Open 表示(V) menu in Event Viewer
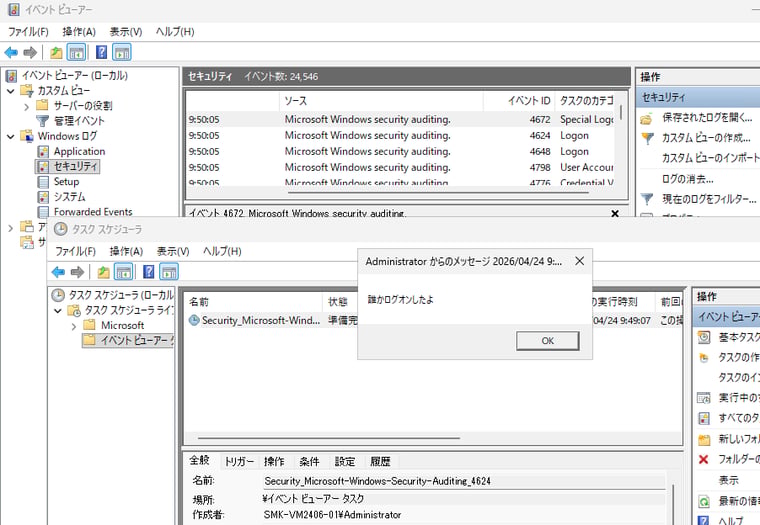The image size is (760, 525). tap(126, 32)
